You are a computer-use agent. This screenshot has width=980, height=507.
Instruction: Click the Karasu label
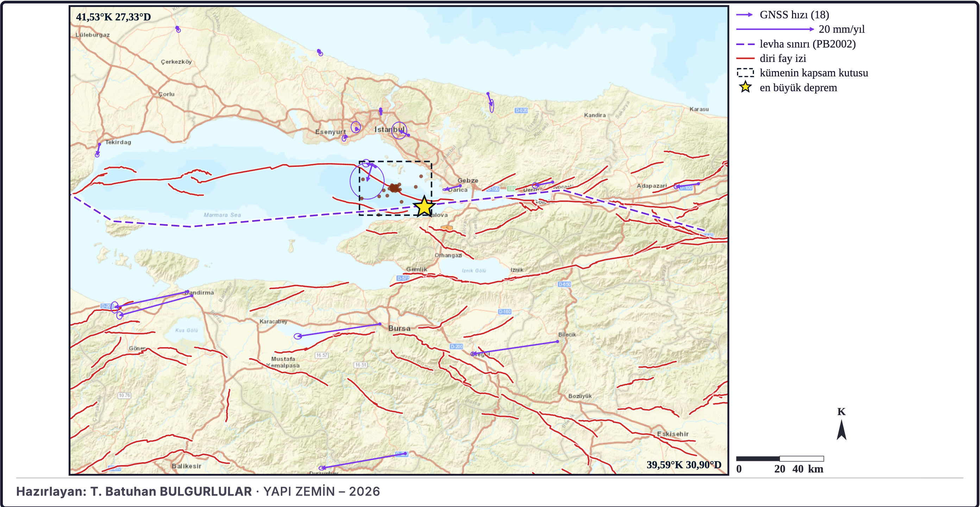(699, 109)
